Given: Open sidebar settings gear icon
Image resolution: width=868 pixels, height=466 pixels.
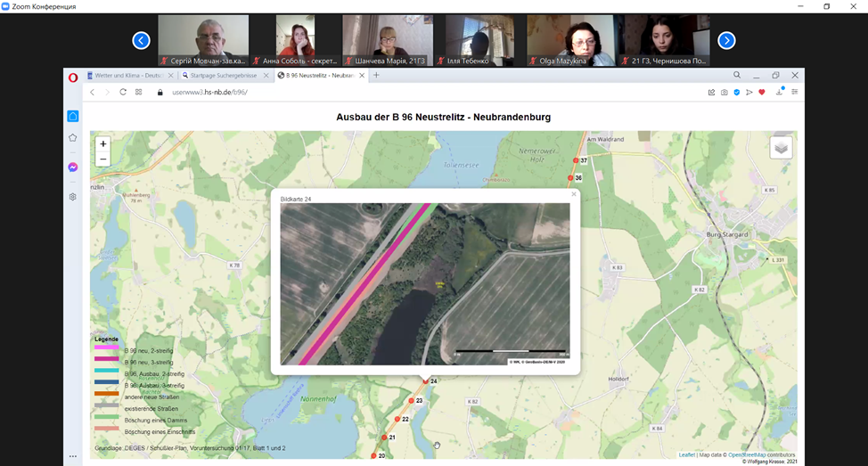Looking at the screenshot, I should 73,197.
